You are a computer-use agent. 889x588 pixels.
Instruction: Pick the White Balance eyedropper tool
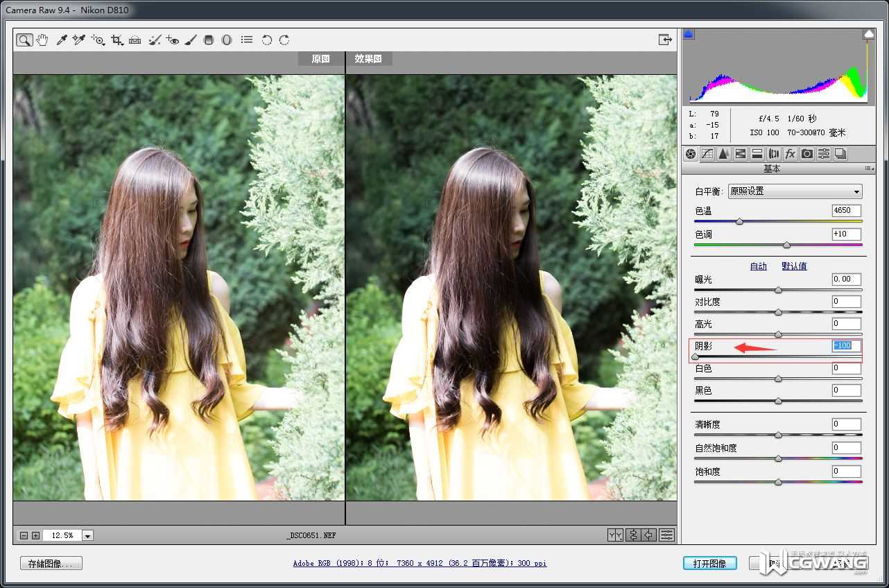(x=61, y=40)
